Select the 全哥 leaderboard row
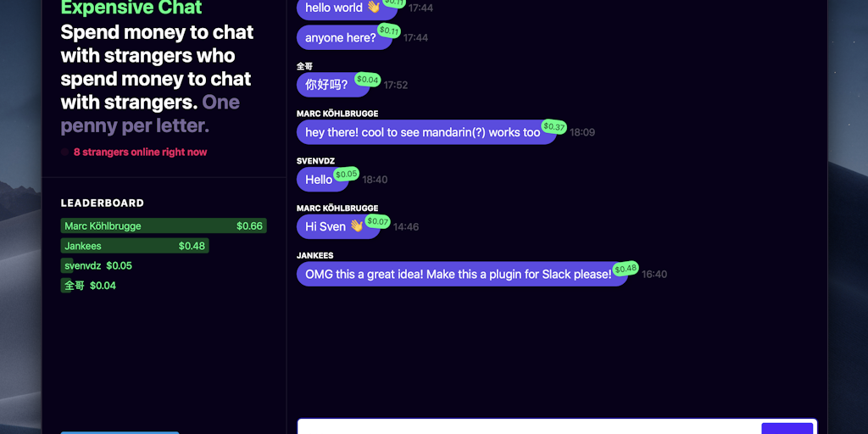Viewport: 868px width, 434px height. pos(88,286)
